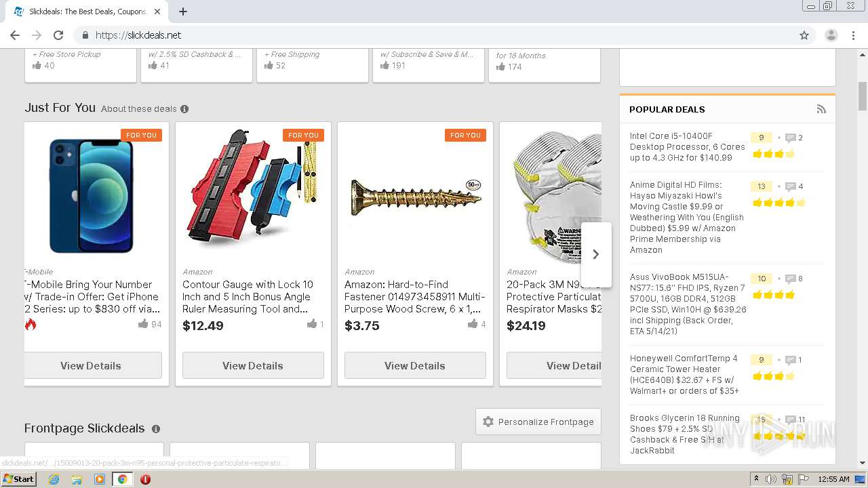
Task: Click the Start button
Action: (x=19, y=479)
